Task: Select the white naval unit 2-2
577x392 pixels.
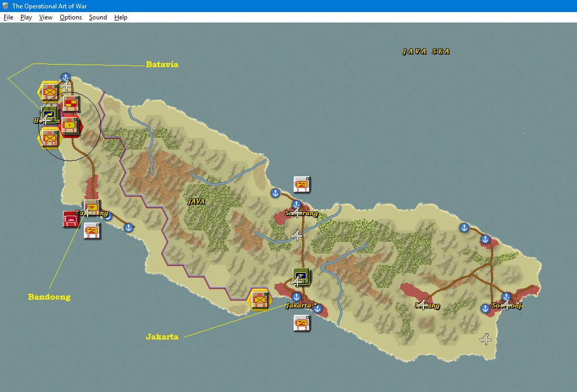Action: (x=92, y=231)
